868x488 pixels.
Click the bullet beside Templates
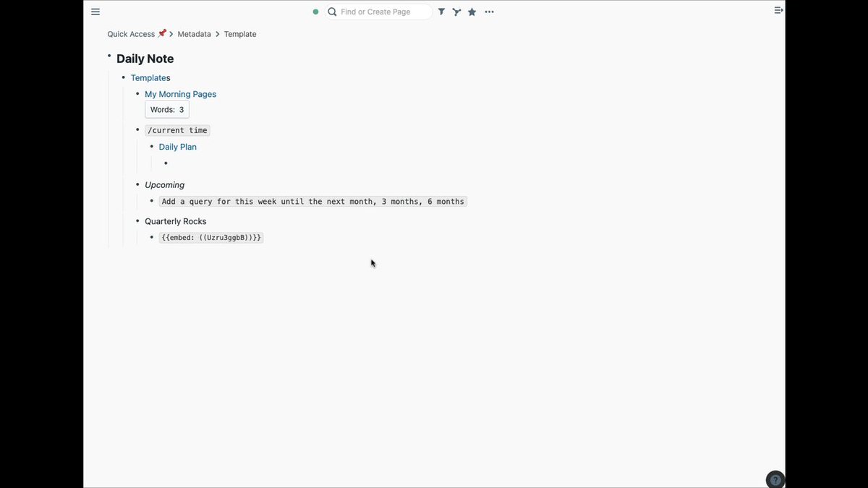(124, 77)
